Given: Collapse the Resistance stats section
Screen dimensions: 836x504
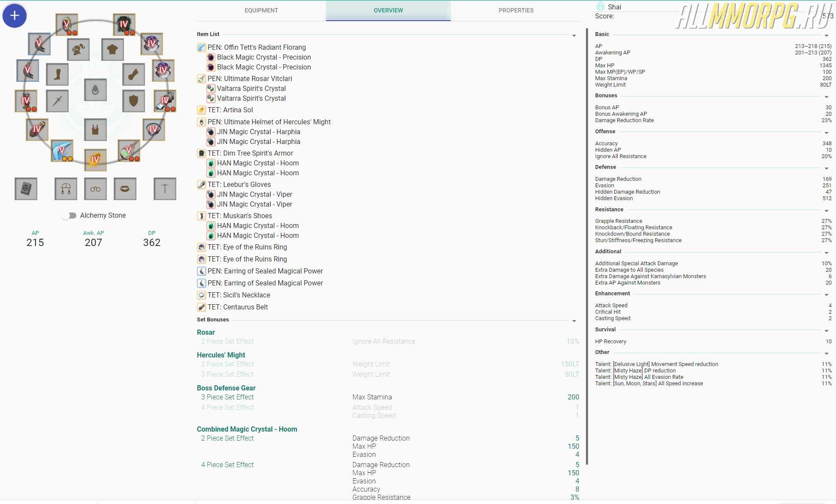Looking at the screenshot, I should [x=827, y=211].
